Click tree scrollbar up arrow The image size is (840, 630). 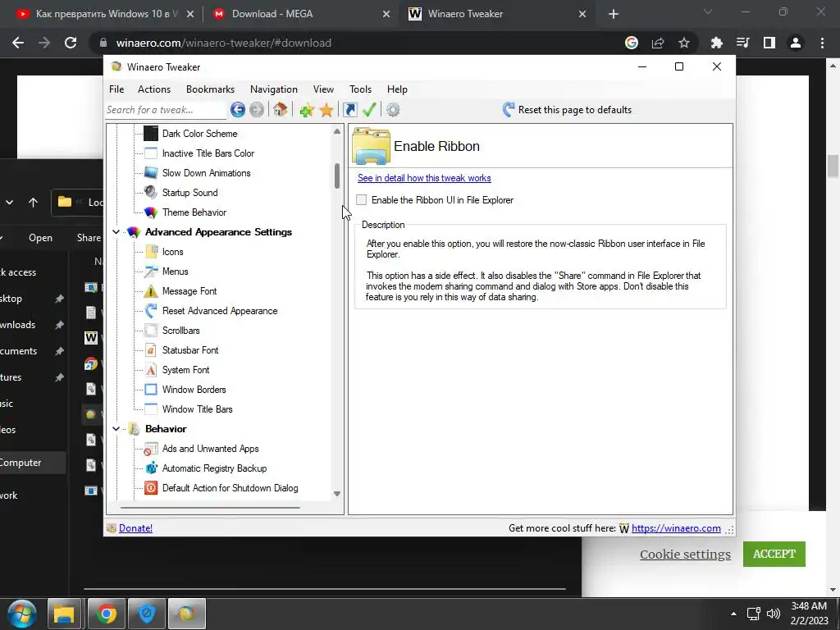(x=337, y=131)
